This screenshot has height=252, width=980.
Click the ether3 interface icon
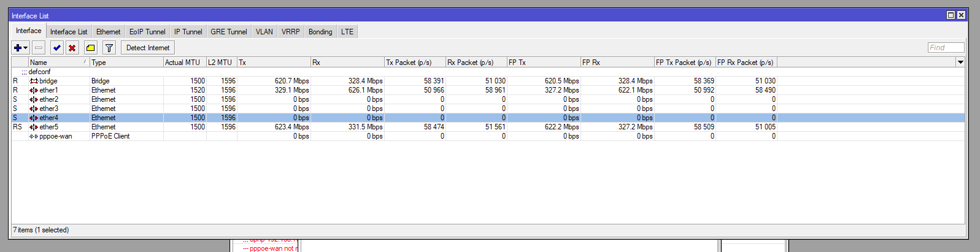tap(34, 109)
